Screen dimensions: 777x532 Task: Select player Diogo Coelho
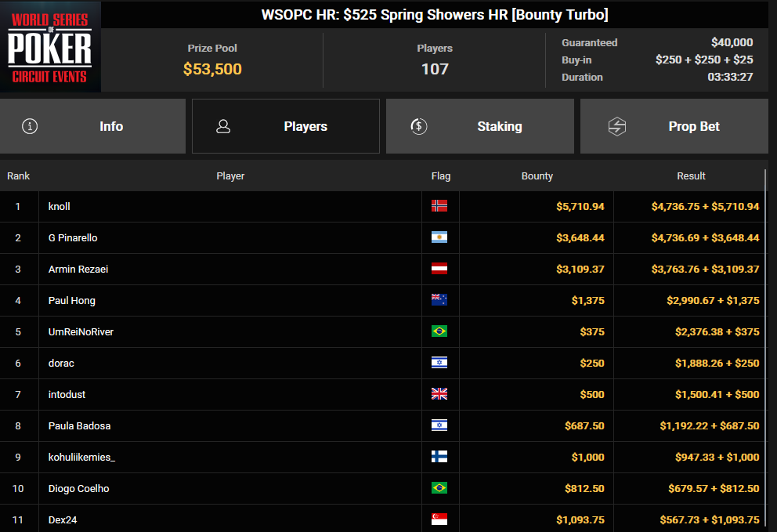(79, 488)
